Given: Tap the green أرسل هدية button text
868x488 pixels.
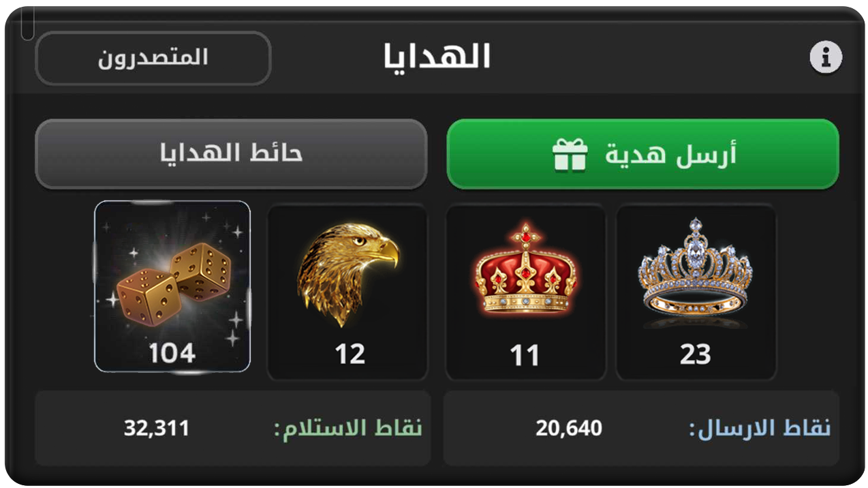Looking at the screenshot, I should click(x=670, y=155).
